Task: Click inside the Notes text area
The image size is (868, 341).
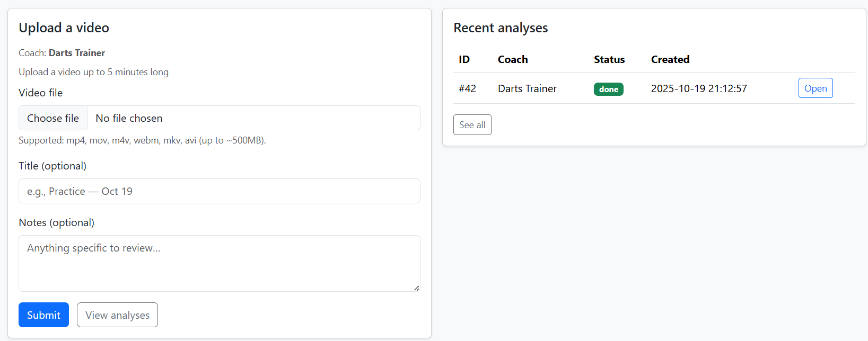Action: (x=219, y=263)
